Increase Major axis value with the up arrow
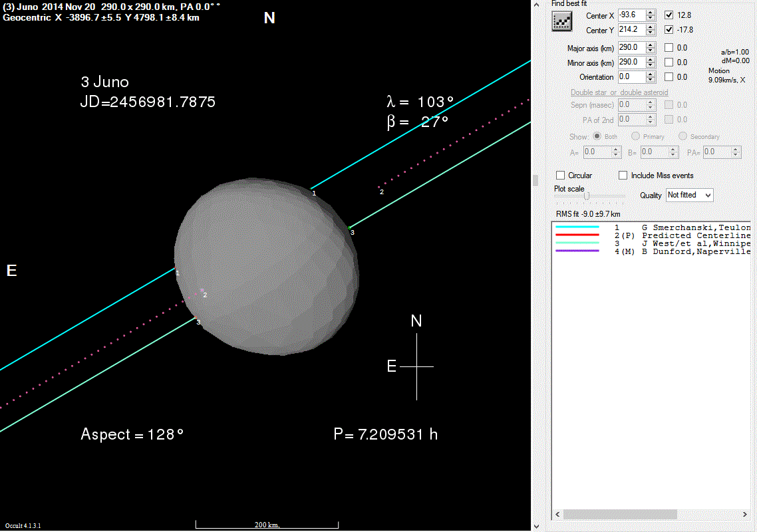757x532 pixels. coord(651,45)
